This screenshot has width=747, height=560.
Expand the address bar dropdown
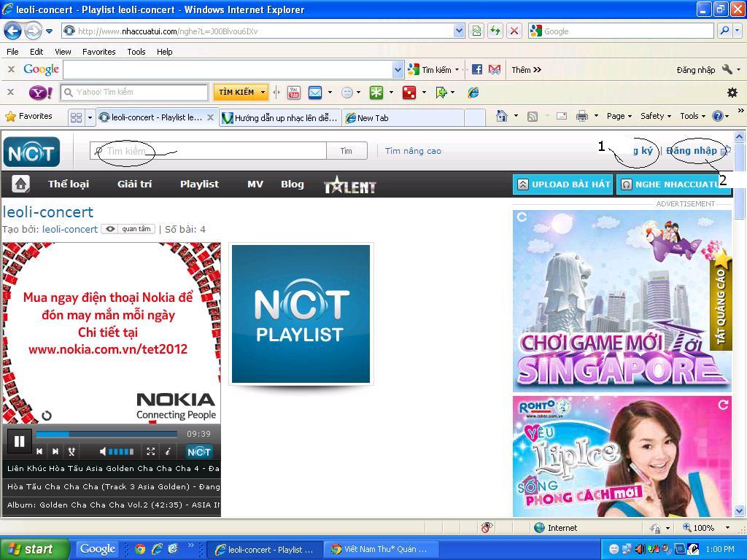[459, 31]
